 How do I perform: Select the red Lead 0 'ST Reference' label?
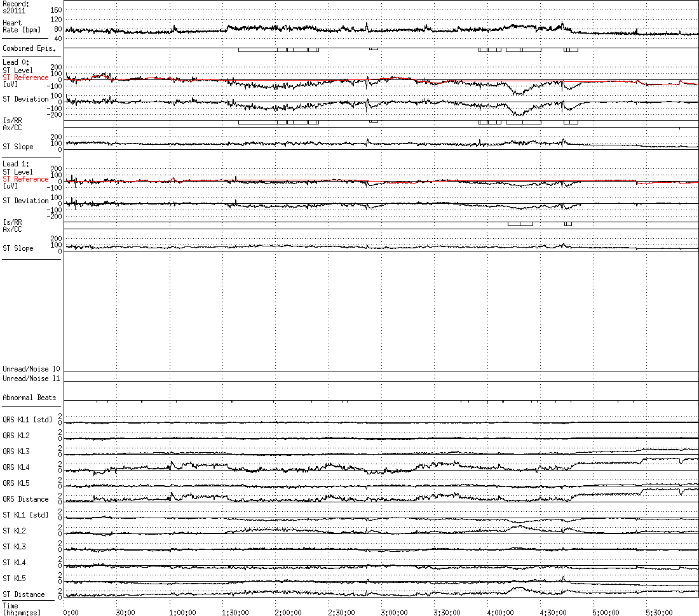(x=25, y=77)
